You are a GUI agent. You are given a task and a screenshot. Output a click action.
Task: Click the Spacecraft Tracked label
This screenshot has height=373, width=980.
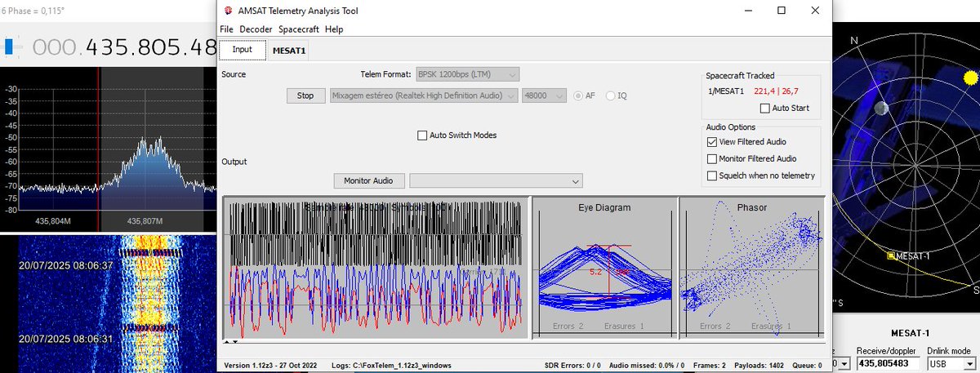(742, 76)
